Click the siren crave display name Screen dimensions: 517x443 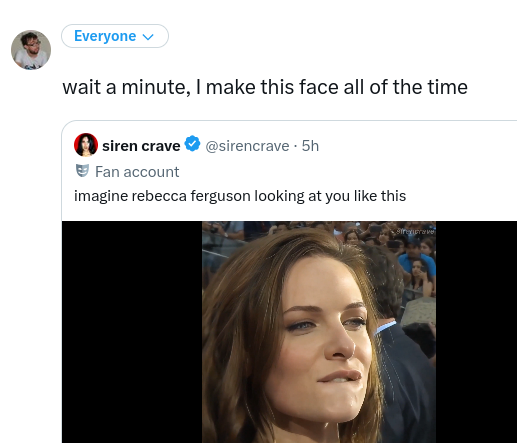coord(141,146)
